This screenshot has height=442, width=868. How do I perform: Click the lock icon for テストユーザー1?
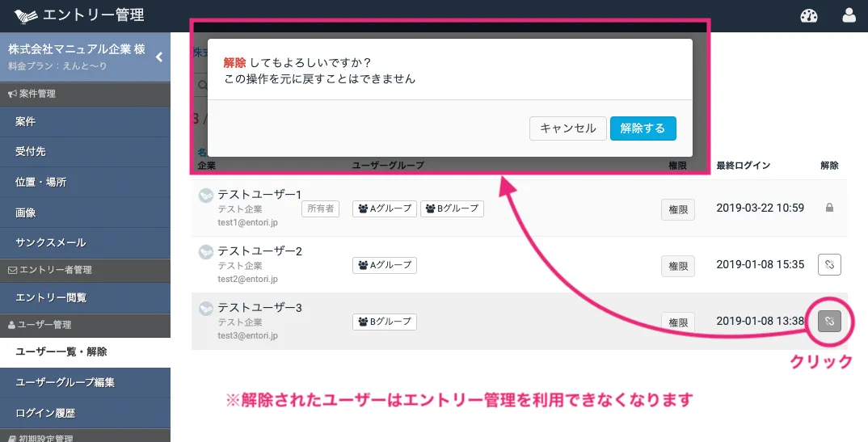coord(829,208)
